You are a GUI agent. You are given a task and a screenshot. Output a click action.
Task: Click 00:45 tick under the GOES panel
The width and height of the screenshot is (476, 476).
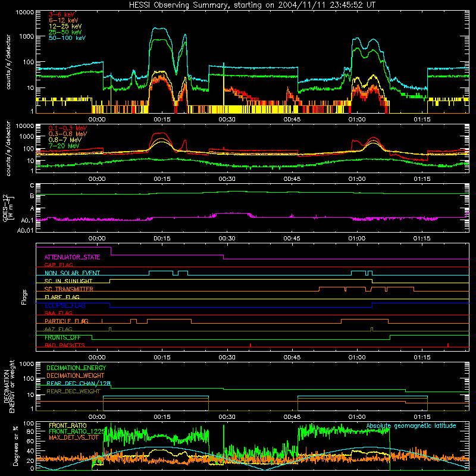click(x=292, y=239)
